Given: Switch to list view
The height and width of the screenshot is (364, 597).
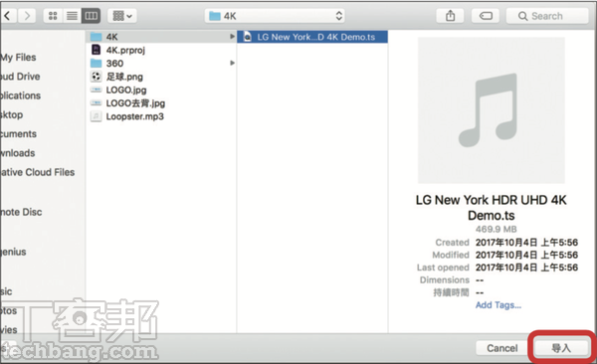Looking at the screenshot, I should click(x=72, y=16).
